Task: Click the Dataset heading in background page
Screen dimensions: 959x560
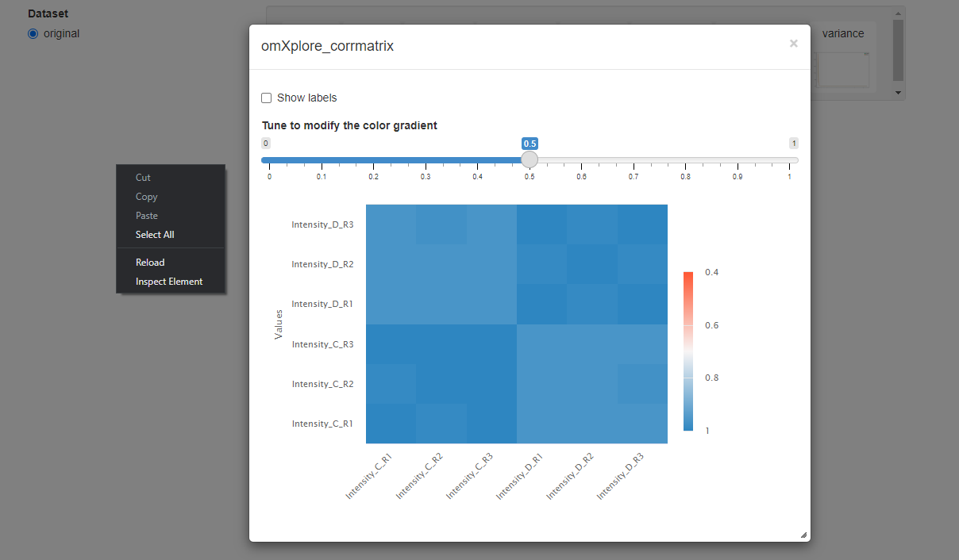Action: click(x=48, y=14)
